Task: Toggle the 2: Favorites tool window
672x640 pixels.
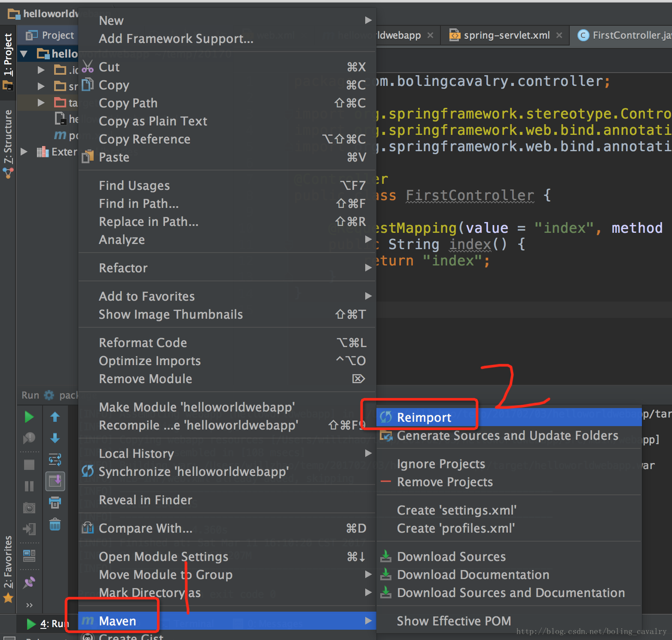Action: 8,569
